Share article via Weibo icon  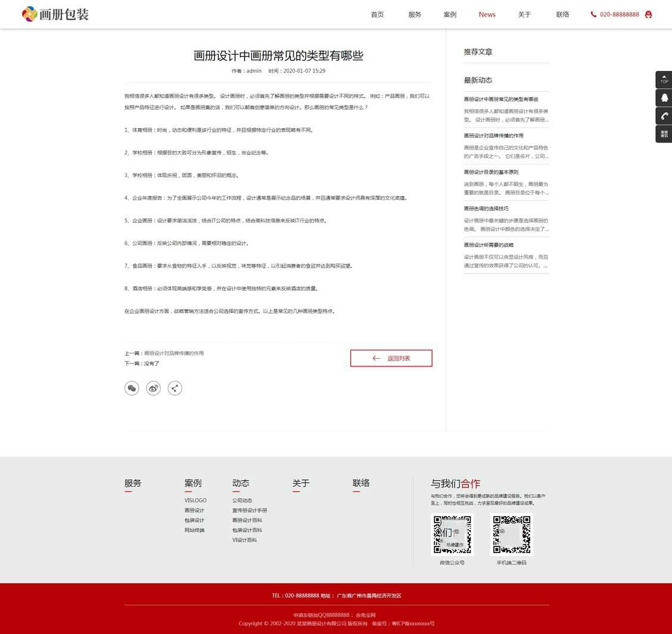coord(153,389)
